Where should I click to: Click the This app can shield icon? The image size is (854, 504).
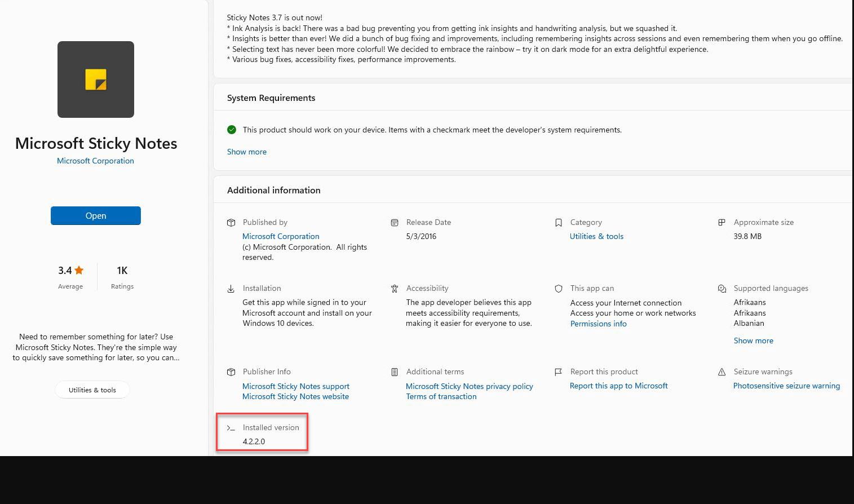(x=559, y=289)
